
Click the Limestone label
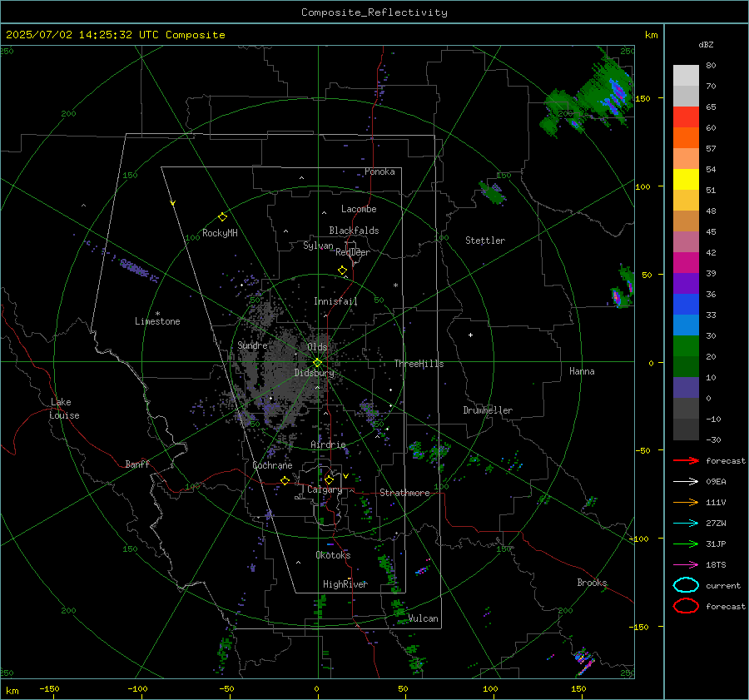tap(157, 321)
